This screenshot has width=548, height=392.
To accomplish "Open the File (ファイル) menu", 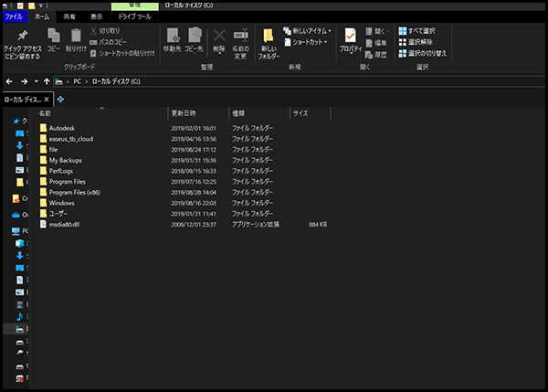I will pyautogui.click(x=14, y=16).
